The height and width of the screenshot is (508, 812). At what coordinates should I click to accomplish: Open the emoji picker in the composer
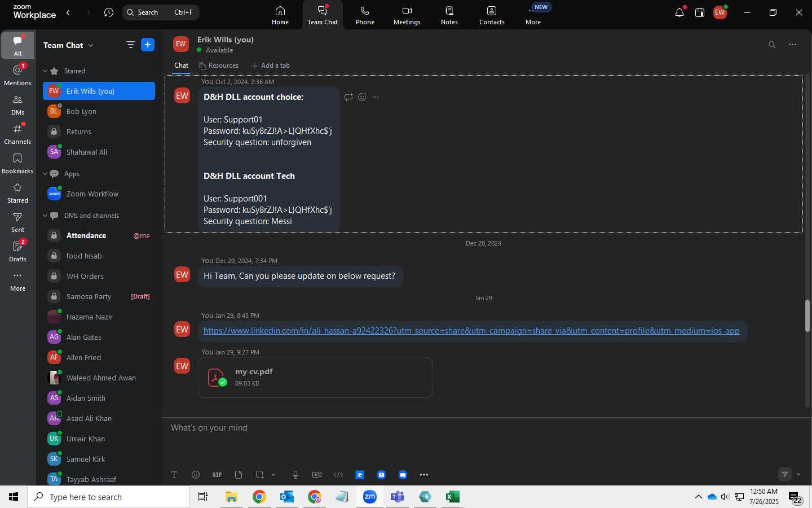196,475
